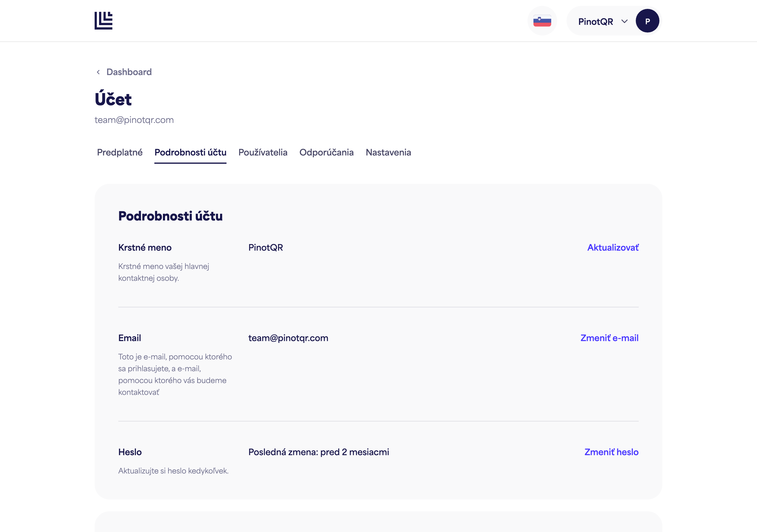Image resolution: width=757 pixels, height=532 pixels.
Task: Click Aktualizovať for Krstné meno
Action: coord(613,248)
